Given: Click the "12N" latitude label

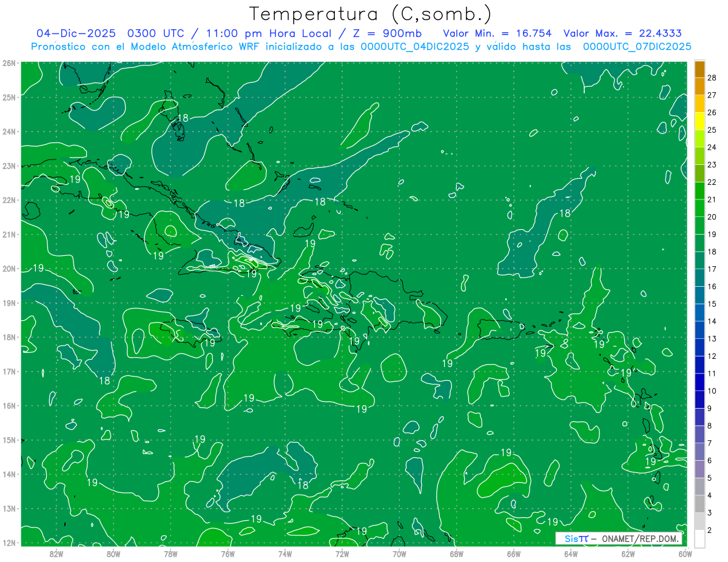Looking at the screenshot, I should click(9, 543).
